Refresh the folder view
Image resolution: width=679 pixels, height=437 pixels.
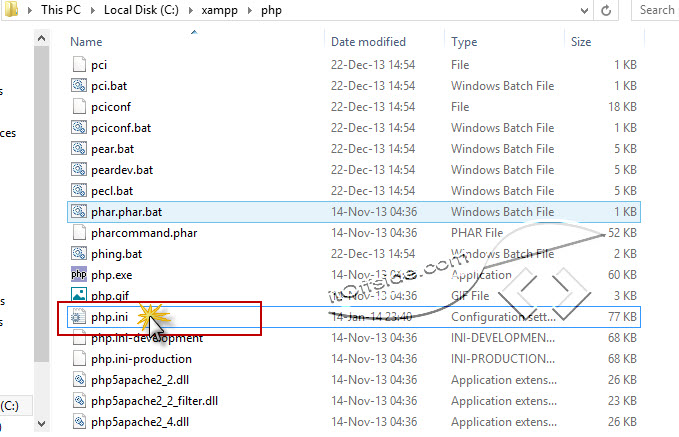606,10
